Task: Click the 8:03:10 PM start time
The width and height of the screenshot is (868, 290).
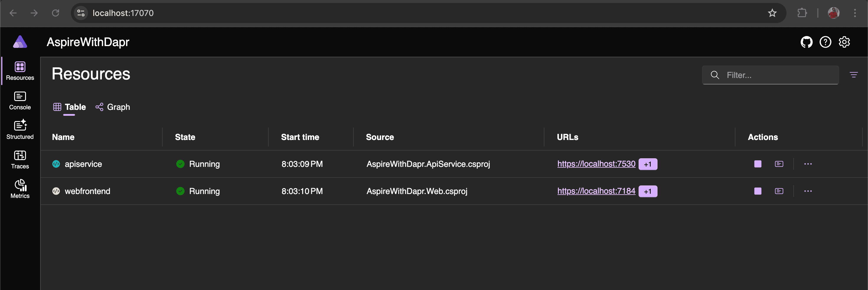Action: [x=302, y=192]
